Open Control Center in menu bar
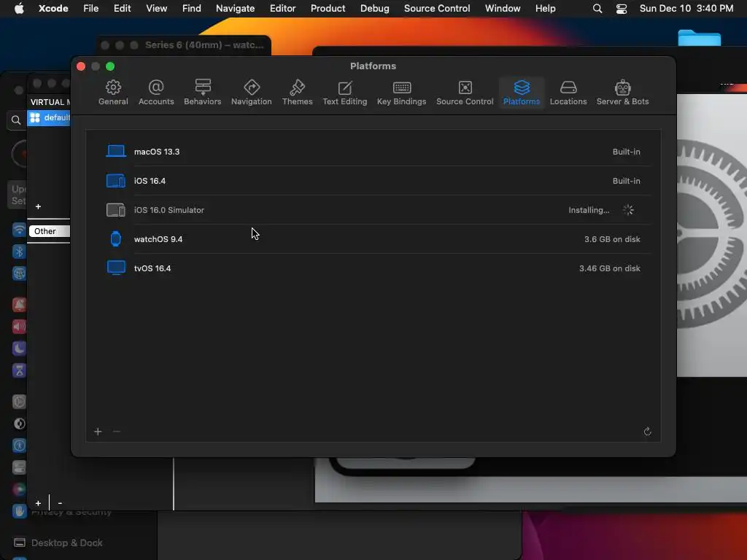Image resolution: width=747 pixels, height=560 pixels. pyautogui.click(x=622, y=9)
